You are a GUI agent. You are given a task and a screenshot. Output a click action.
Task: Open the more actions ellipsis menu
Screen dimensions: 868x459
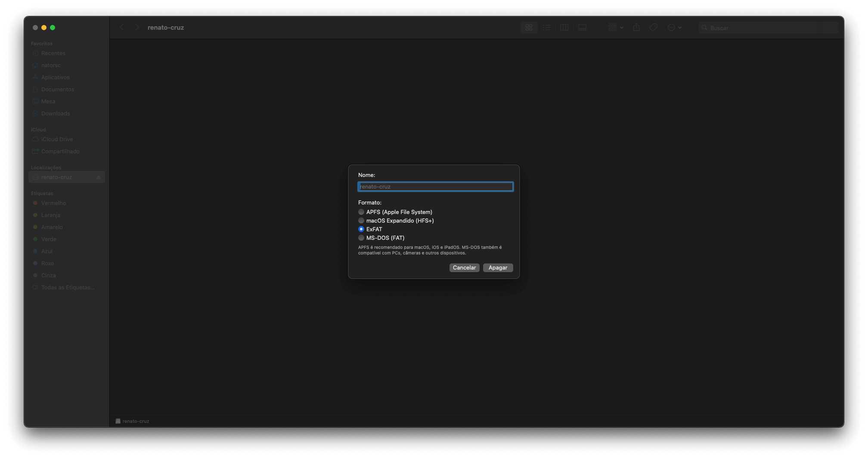674,28
